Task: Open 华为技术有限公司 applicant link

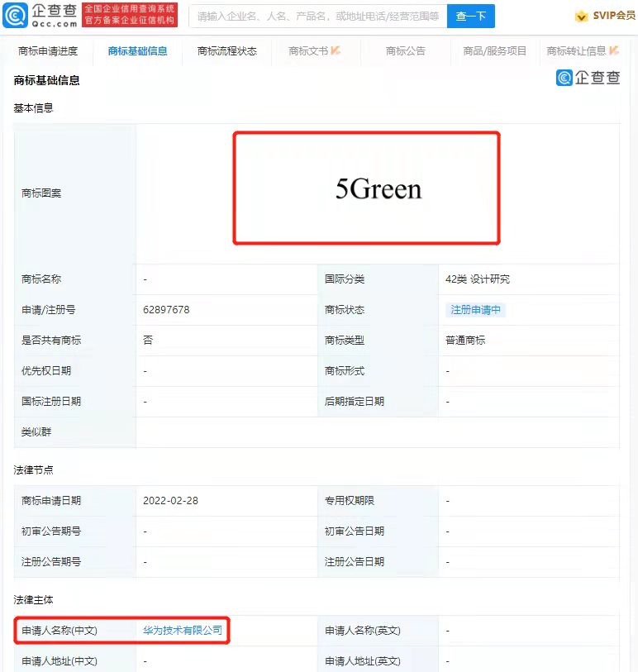Action: click(x=183, y=631)
